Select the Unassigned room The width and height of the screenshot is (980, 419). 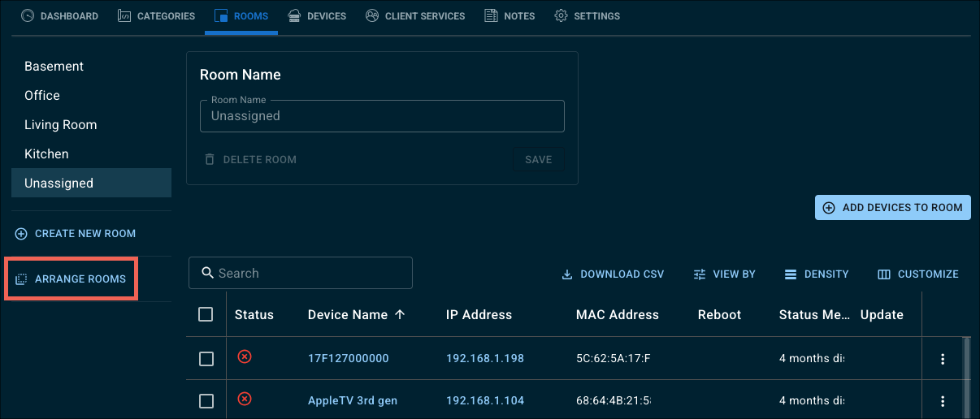[x=91, y=184]
